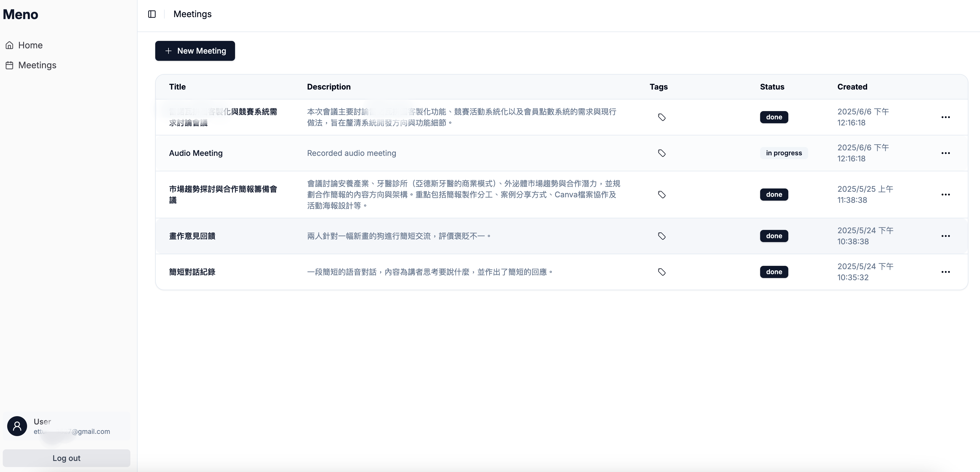Click the Home icon in sidebar
This screenshot has width=980, height=472.
click(9, 45)
